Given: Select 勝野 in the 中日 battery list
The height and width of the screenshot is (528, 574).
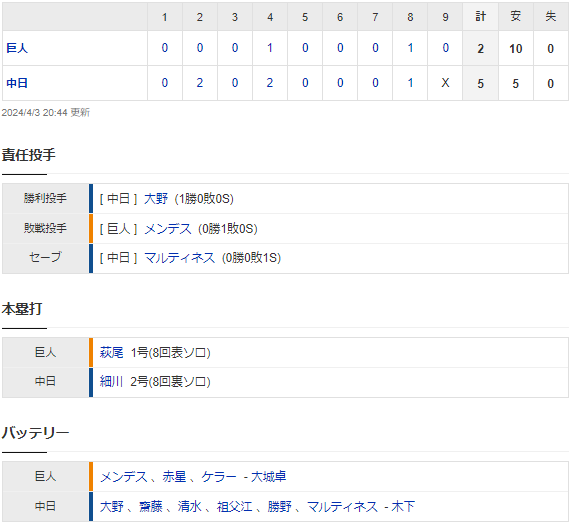Looking at the screenshot, I should 280,507.
